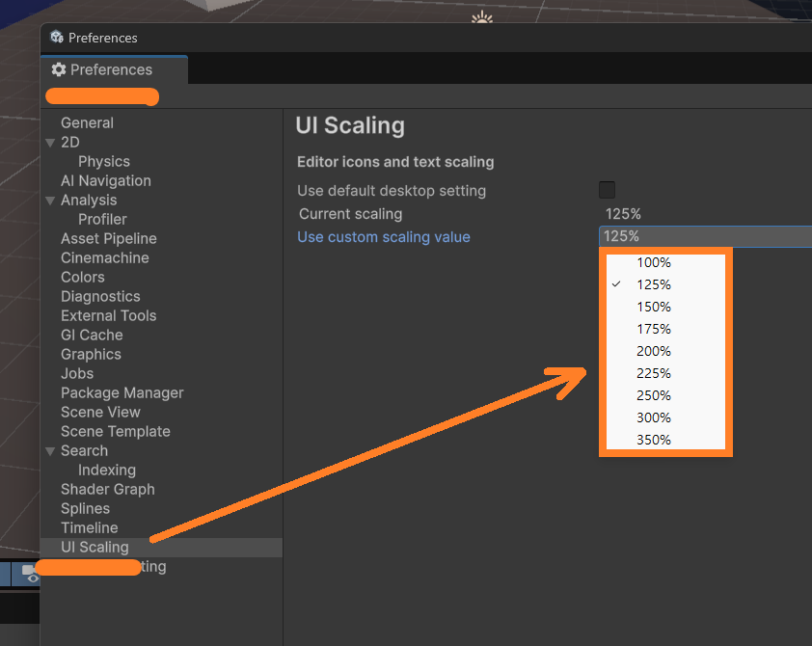This screenshot has height=646, width=812.
Task: Open Diagnostics preferences
Action: click(100, 297)
